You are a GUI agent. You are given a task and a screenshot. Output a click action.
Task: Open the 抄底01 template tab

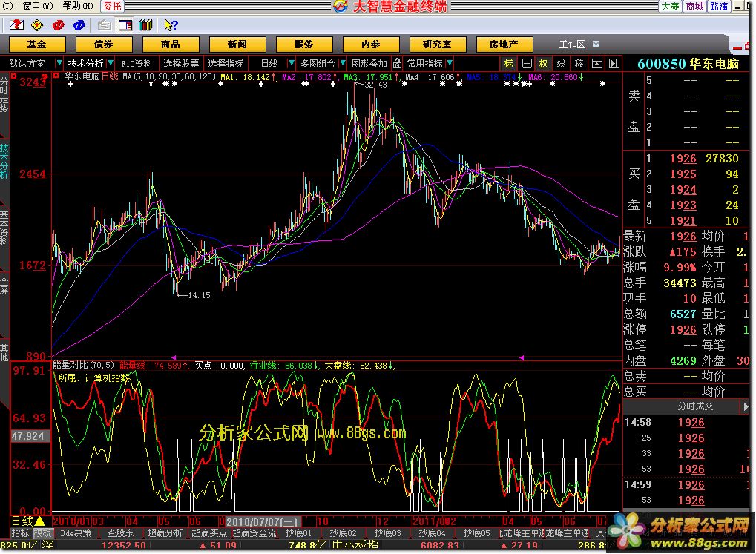click(298, 532)
